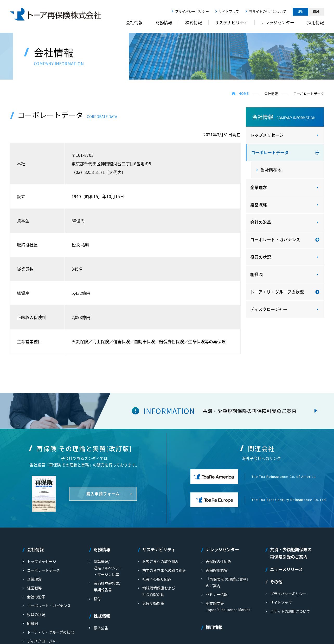
Task: Click footer お客さまへの取り組み link
Action: click(x=160, y=562)
